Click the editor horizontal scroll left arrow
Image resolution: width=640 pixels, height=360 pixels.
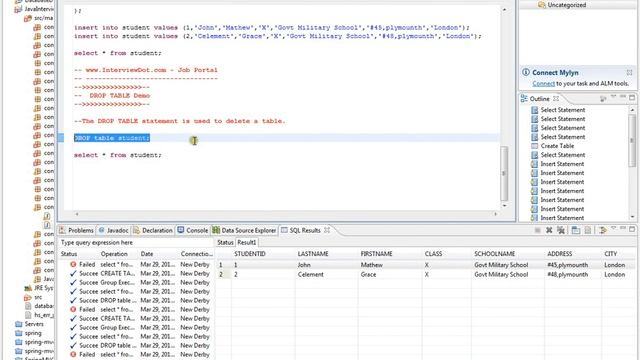77,214
